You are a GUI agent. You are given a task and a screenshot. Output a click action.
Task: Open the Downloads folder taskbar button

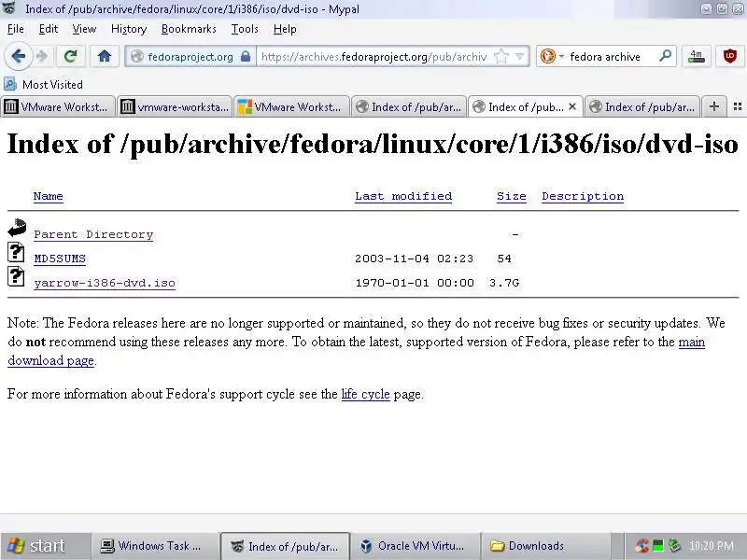click(545, 546)
